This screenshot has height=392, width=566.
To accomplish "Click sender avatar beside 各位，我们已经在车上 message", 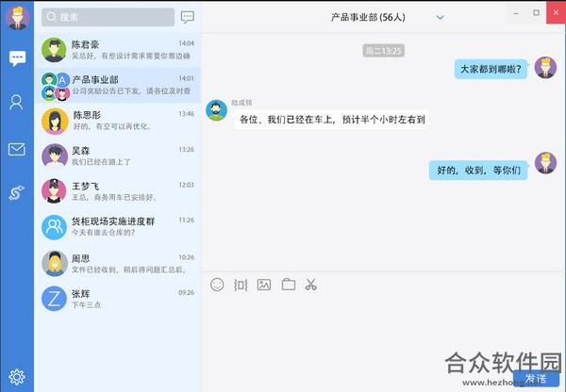I will (x=216, y=110).
